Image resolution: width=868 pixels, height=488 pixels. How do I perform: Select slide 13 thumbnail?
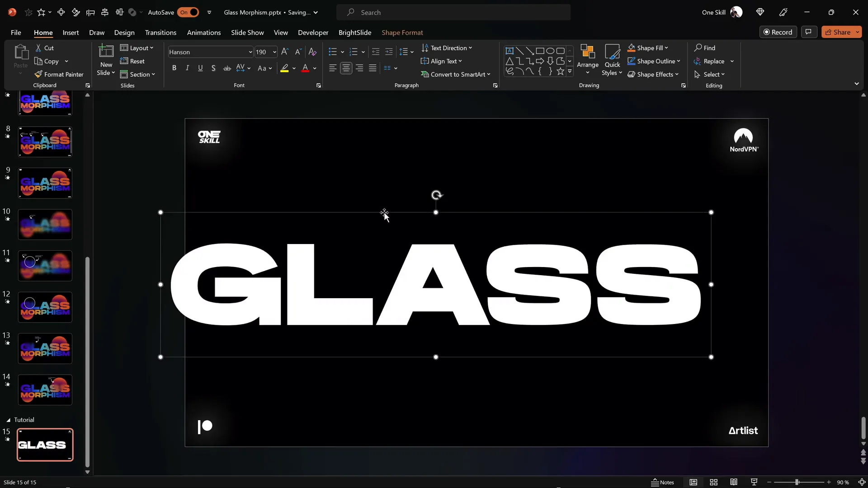(44, 348)
